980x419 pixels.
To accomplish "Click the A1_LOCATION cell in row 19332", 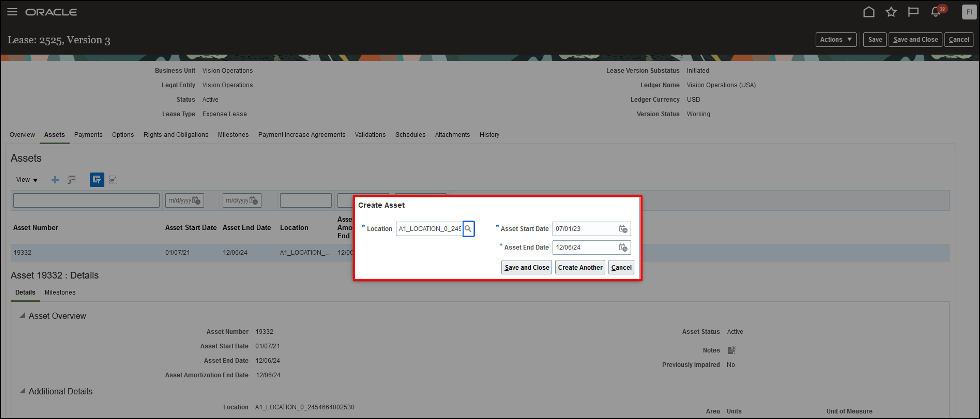I will click(x=305, y=253).
